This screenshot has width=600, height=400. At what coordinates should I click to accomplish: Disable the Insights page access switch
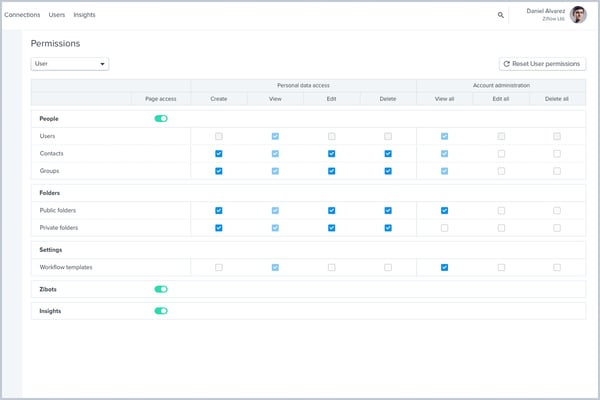[x=160, y=311]
